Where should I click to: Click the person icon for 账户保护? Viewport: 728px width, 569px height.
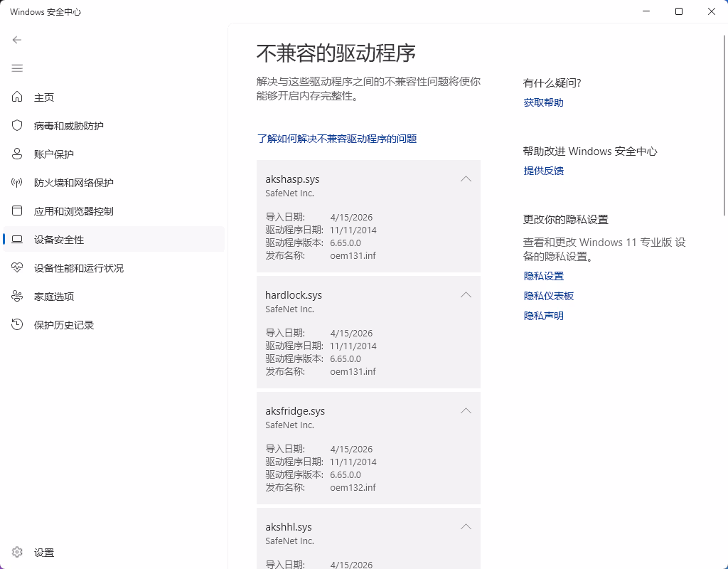pos(18,154)
